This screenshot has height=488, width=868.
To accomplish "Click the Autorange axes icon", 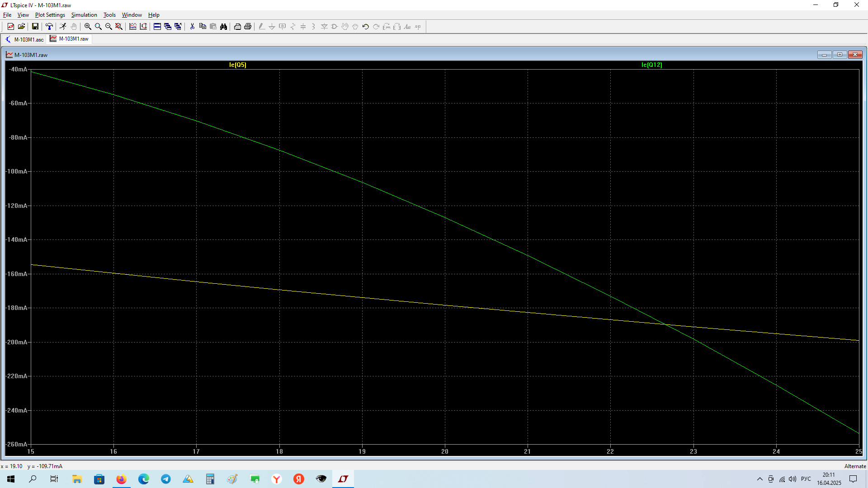I will pos(143,27).
